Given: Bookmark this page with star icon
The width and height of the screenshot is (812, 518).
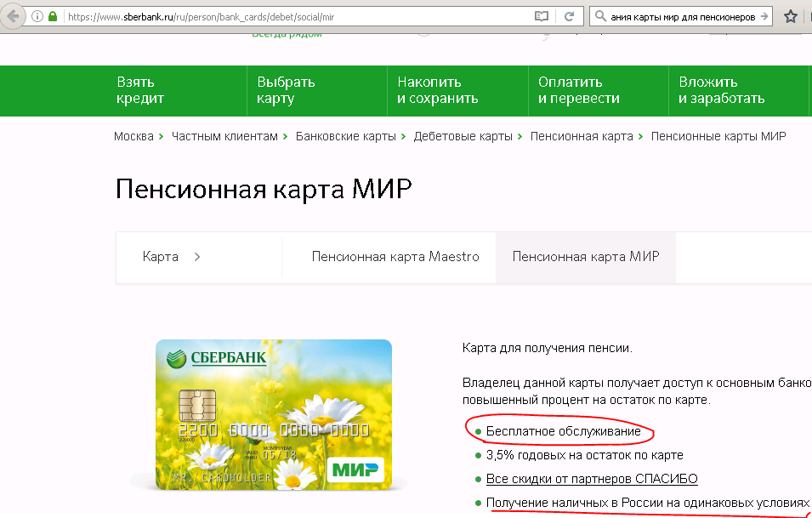Looking at the screenshot, I should (x=790, y=16).
